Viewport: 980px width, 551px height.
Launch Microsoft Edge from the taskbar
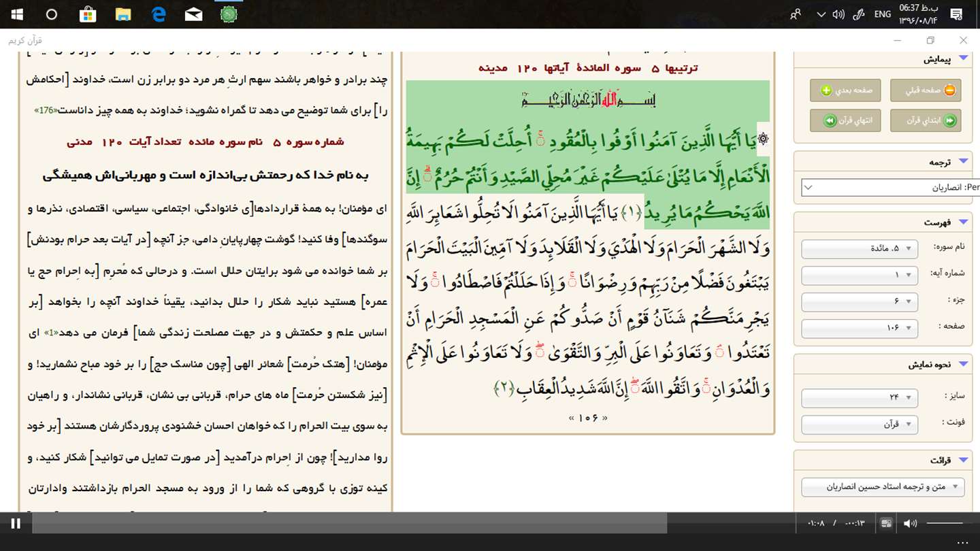point(159,14)
